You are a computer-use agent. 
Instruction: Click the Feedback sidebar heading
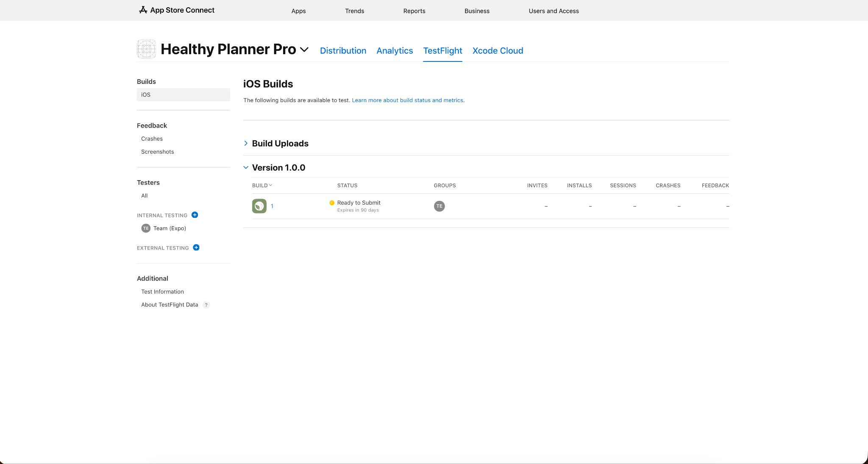(x=152, y=125)
